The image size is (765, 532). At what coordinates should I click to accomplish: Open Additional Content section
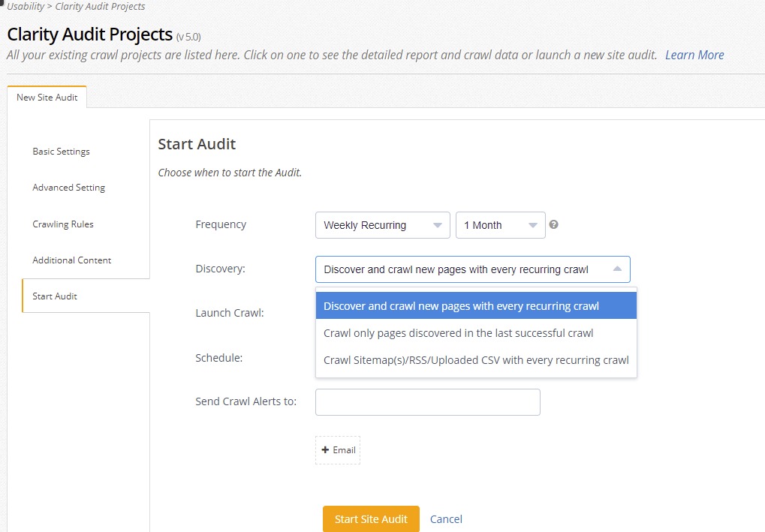click(72, 260)
